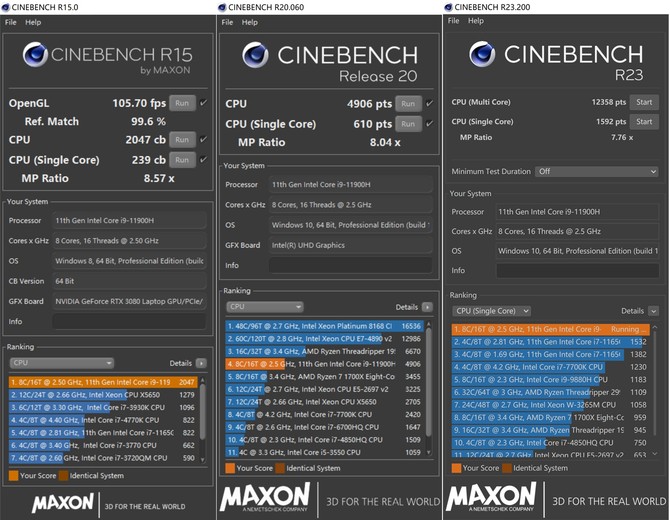Open CPU (Single Core) ranking dropdown in R23
Image resolution: width=670 pixels, height=520 pixels.
pyautogui.click(x=491, y=311)
